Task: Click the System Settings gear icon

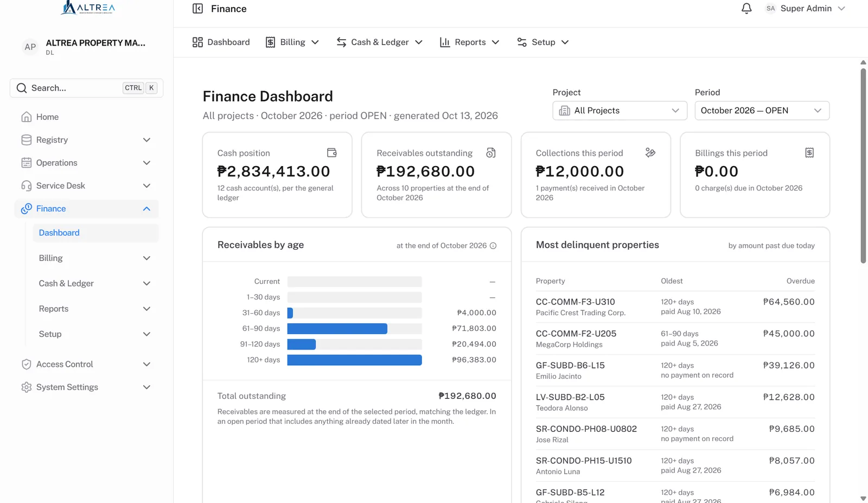Action: (x=26, y=387)
